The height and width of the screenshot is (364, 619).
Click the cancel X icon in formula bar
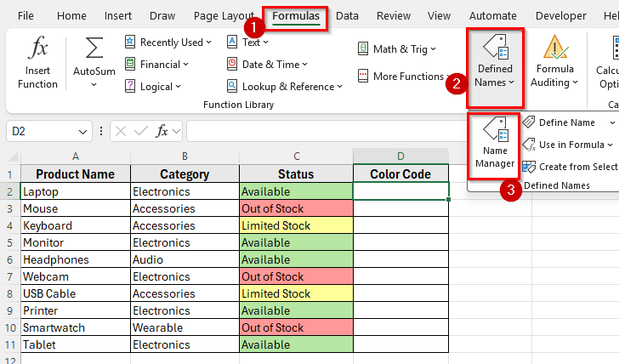click(x=121, y=131)
